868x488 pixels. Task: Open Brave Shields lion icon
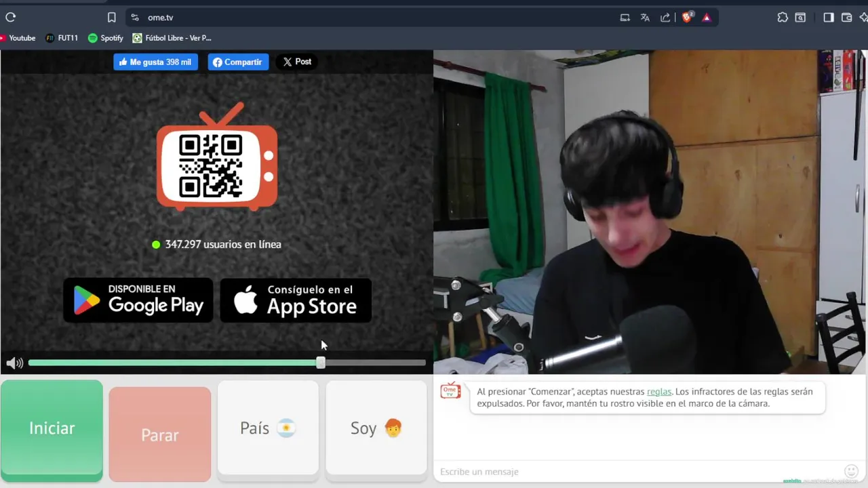687,18
